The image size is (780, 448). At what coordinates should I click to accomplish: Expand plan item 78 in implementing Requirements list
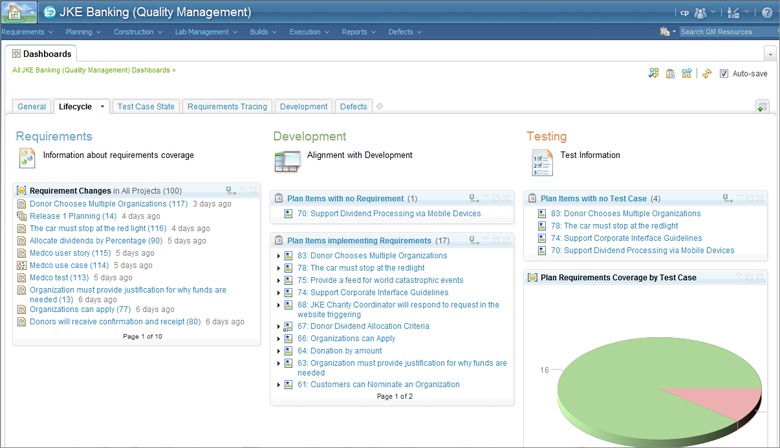[x=279, y=268]
